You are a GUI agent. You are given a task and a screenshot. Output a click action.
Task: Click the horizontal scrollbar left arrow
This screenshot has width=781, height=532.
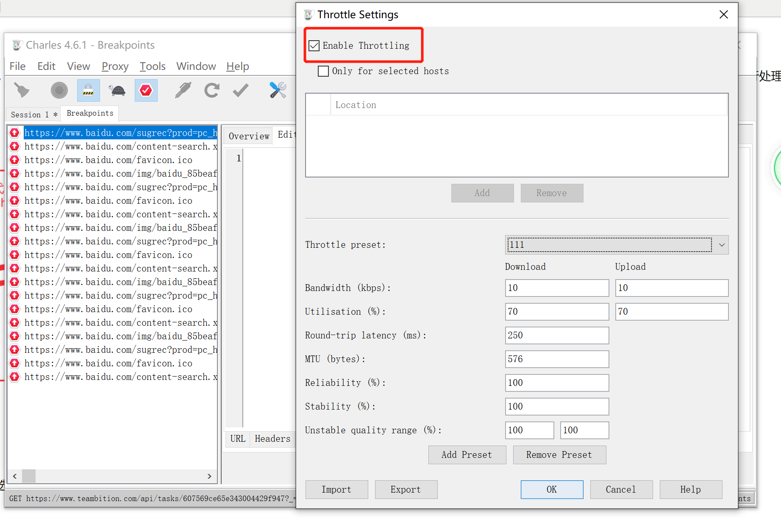15,476
